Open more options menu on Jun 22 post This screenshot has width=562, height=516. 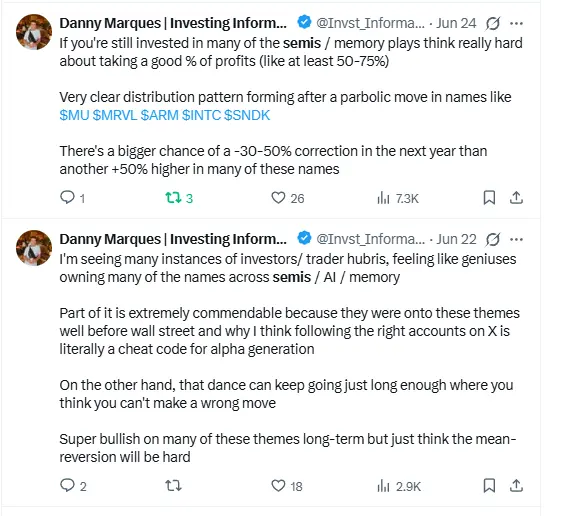click(516, 239)
